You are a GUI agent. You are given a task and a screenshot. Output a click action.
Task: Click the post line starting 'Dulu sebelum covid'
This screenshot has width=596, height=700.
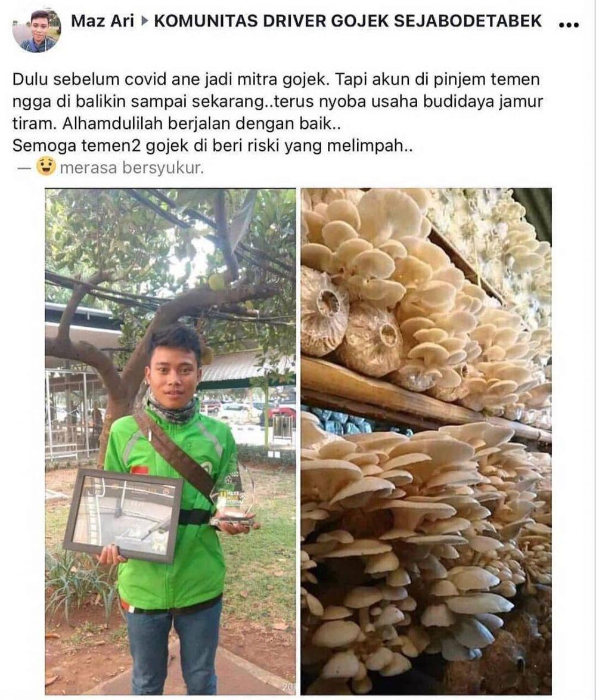(276, 79)
